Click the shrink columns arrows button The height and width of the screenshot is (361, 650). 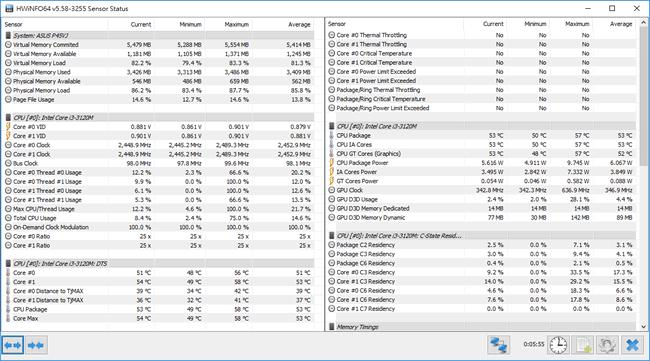tap(36, 345)
